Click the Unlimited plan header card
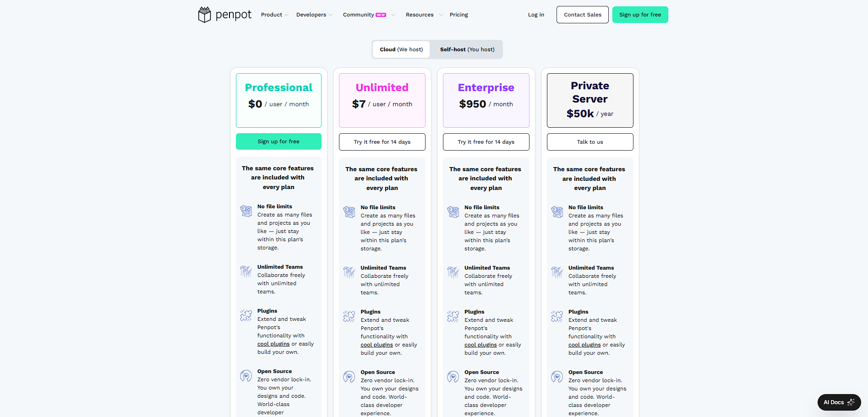 [382, 100]
